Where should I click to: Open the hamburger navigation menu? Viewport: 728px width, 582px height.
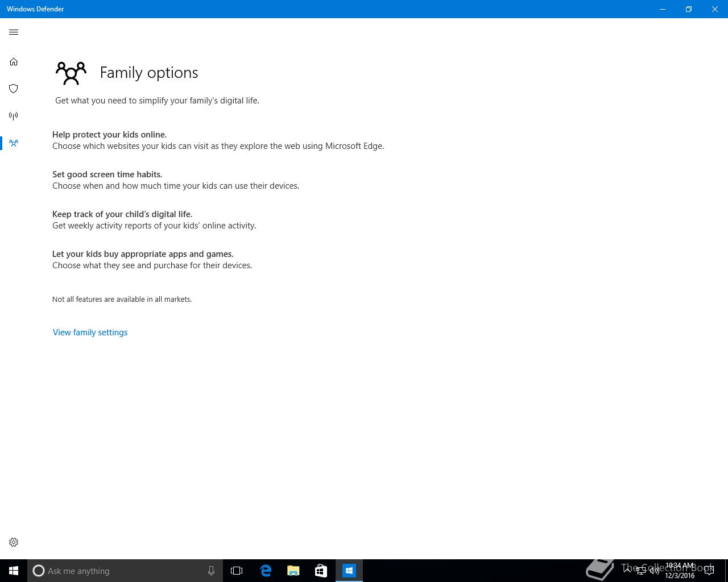pos(14,32)
